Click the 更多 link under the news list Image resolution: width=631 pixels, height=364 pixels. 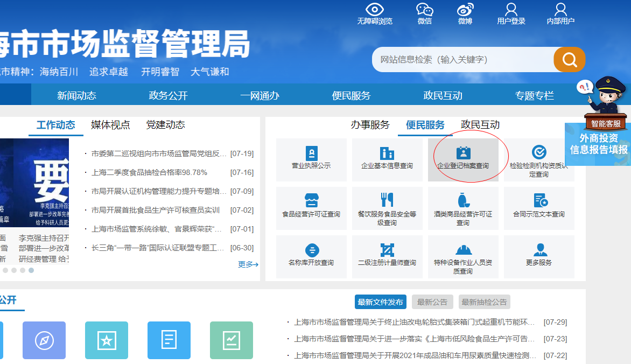tap(248, 264)
